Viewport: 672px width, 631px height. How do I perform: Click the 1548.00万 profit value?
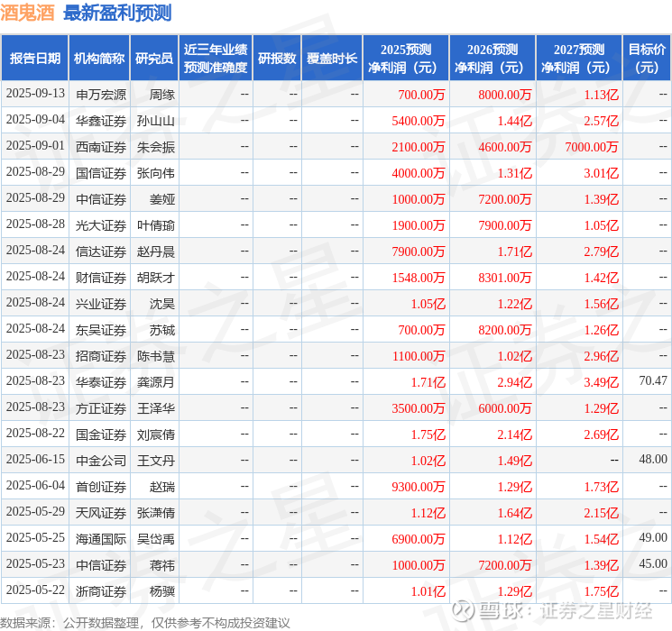coord(419,278)
